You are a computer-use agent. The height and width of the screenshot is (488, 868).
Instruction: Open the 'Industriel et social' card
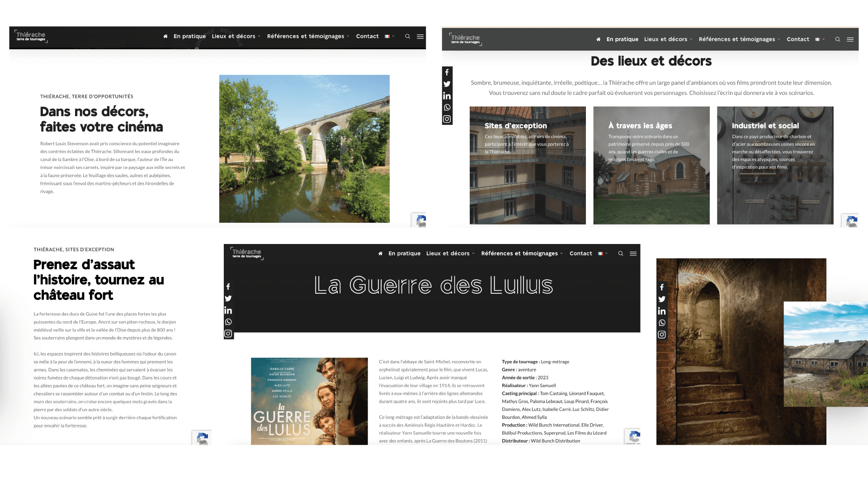pyautogui.click(x=775, y=165)
